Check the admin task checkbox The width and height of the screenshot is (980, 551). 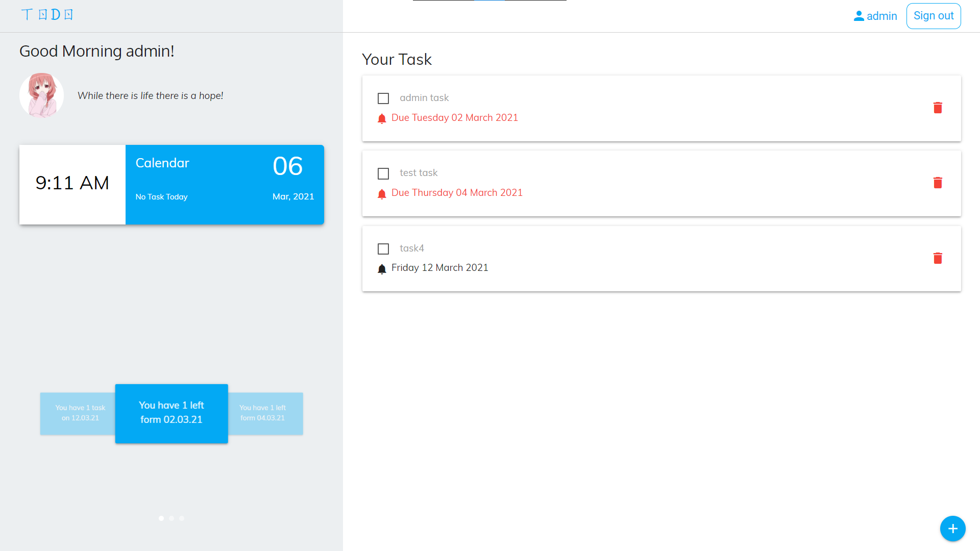tap(383, 98)
